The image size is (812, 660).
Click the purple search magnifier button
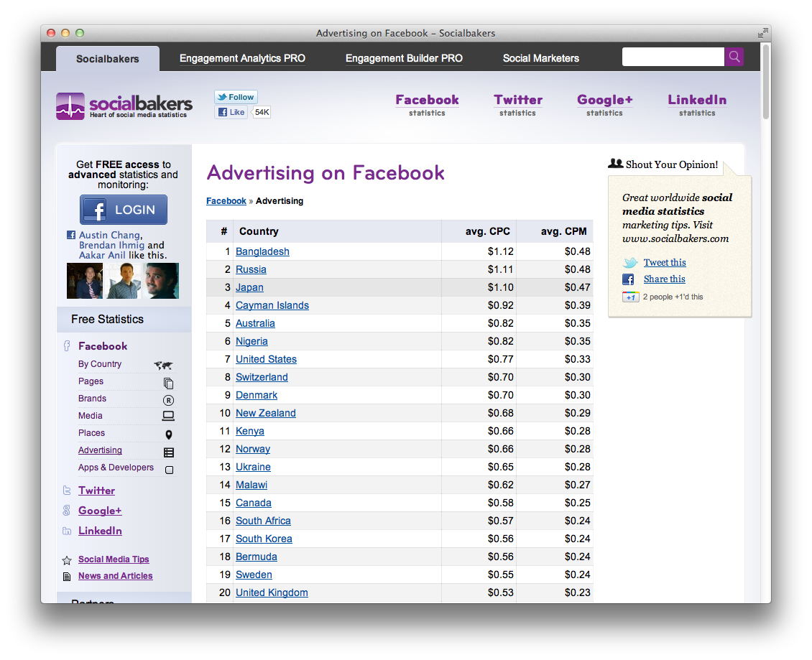[x=734, y=57]
